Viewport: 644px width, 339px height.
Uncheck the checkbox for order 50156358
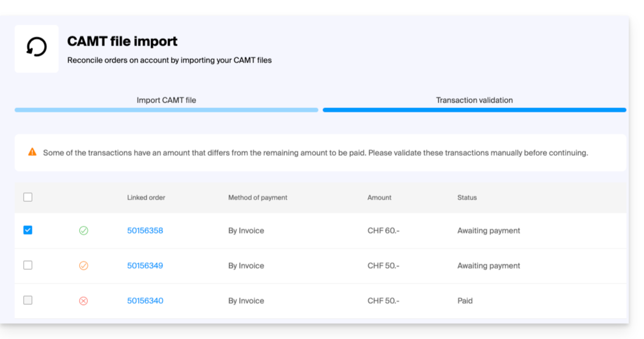pos(27,230)
